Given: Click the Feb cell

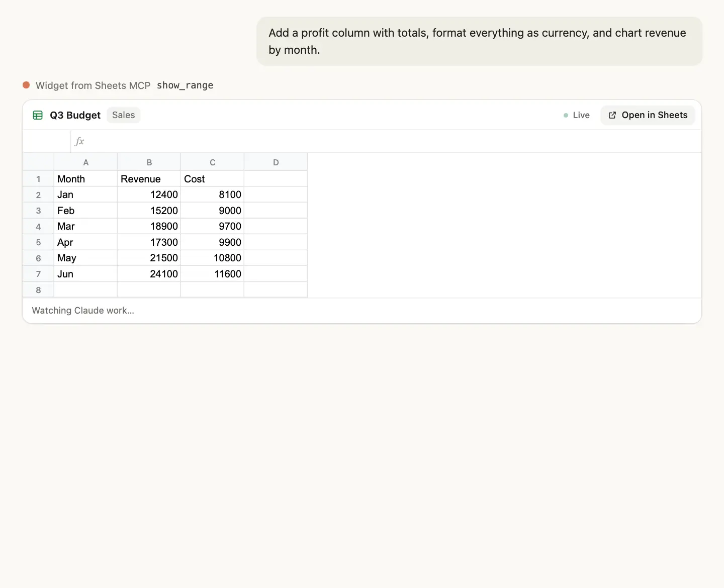Looking at the screenshot, I should pyautogui.click(x=86, y=211).
